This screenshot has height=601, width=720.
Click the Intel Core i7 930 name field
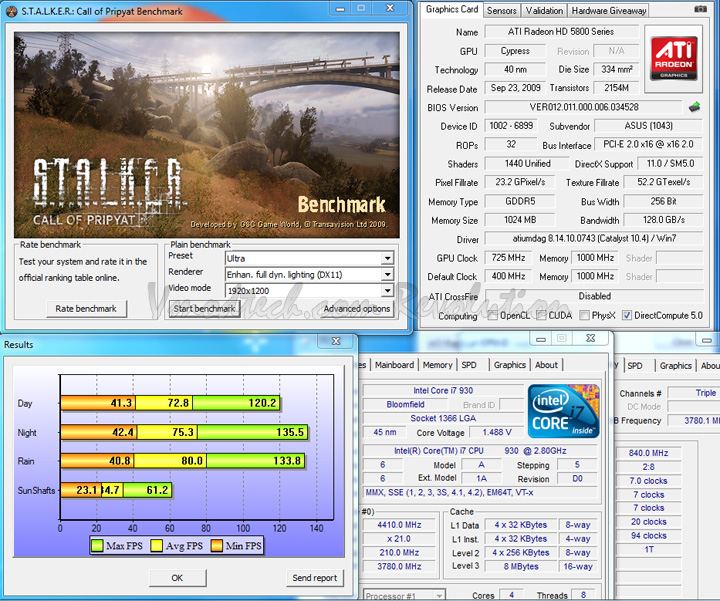click(443, 390)
